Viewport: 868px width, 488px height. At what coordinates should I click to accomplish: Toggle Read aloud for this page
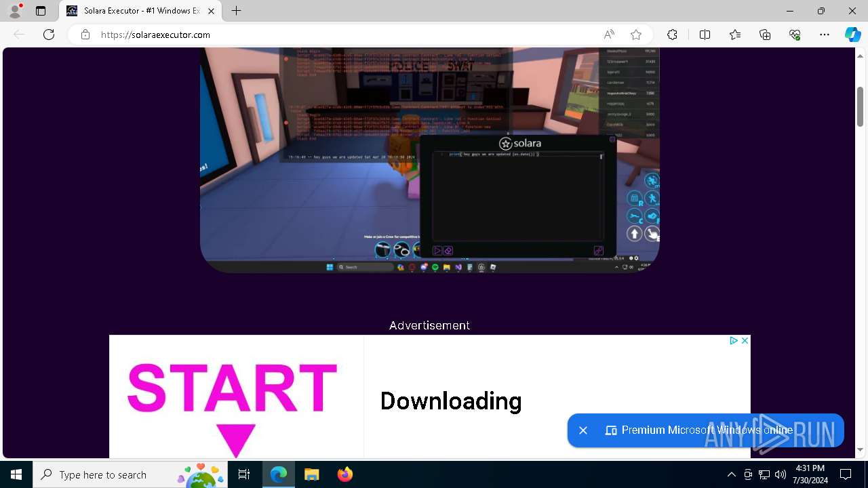[609, 35]
